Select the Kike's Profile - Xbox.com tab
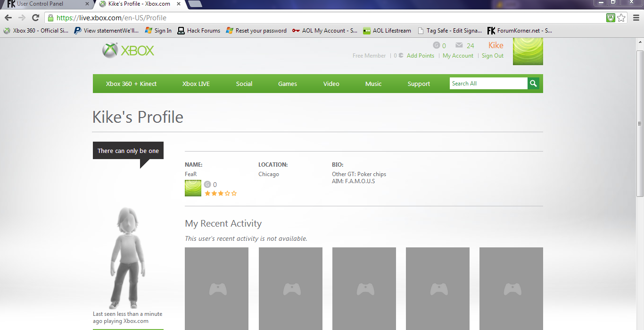Screen dimensions: 644x330 tap(139, 4)
